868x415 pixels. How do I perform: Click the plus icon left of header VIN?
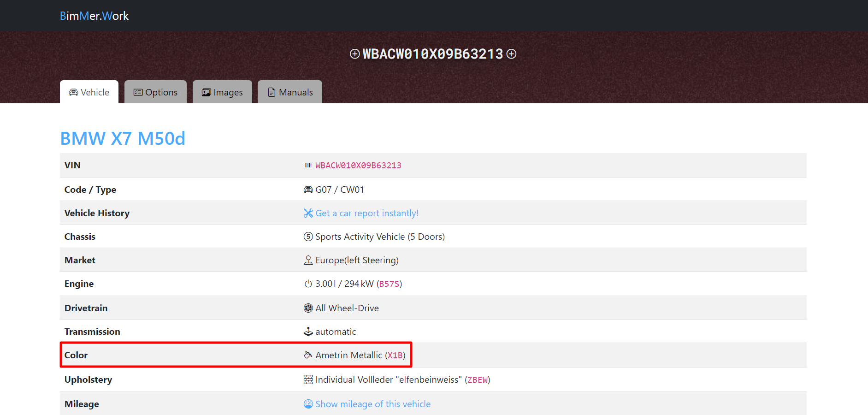354,54
